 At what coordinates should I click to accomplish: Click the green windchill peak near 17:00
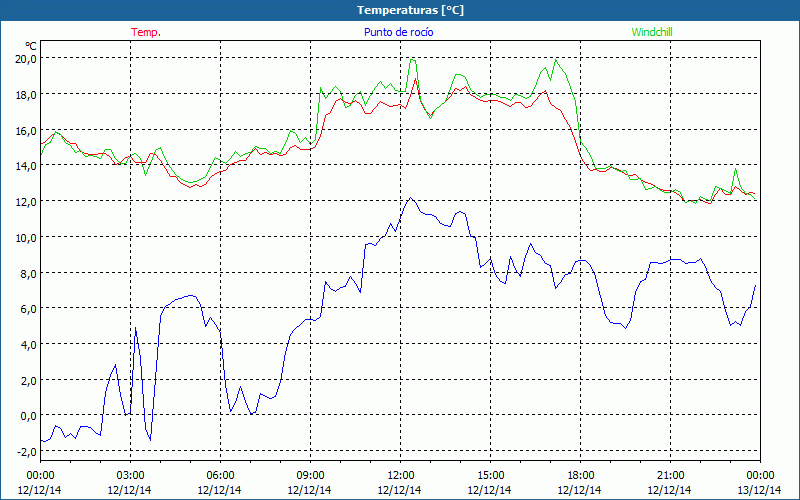point(556,60)
